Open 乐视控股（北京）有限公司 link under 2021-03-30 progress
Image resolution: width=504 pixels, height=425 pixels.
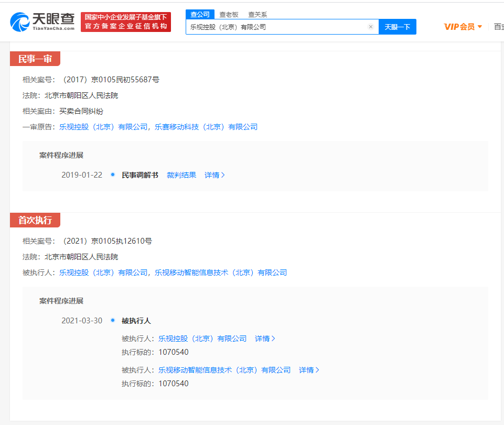coord(202,339)
